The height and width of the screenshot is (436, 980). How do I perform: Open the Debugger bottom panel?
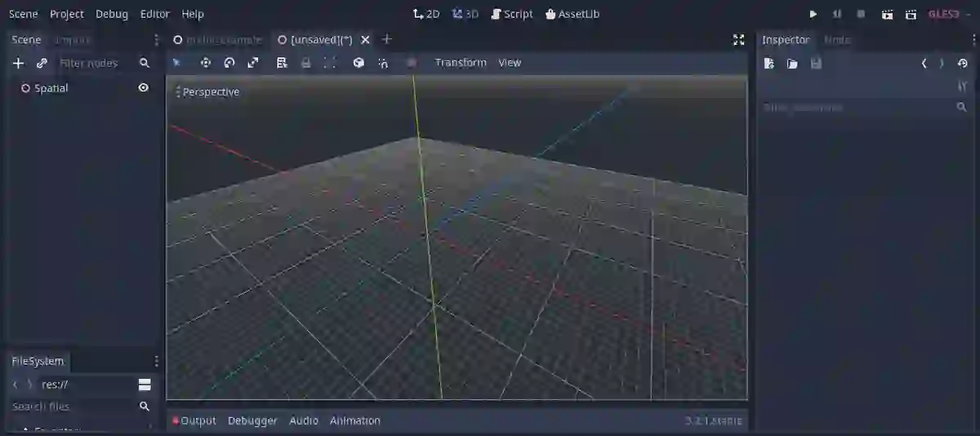[252, 420]
